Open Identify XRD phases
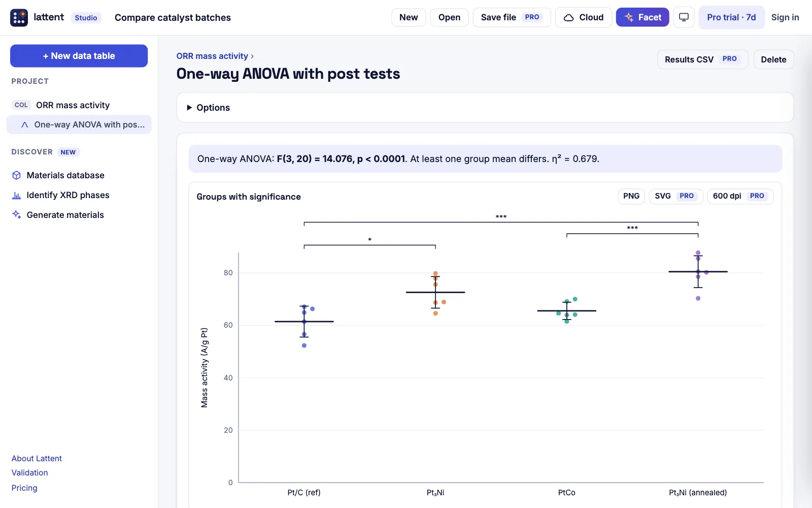This screenshot has width=812, height=508. click(67, 195)
